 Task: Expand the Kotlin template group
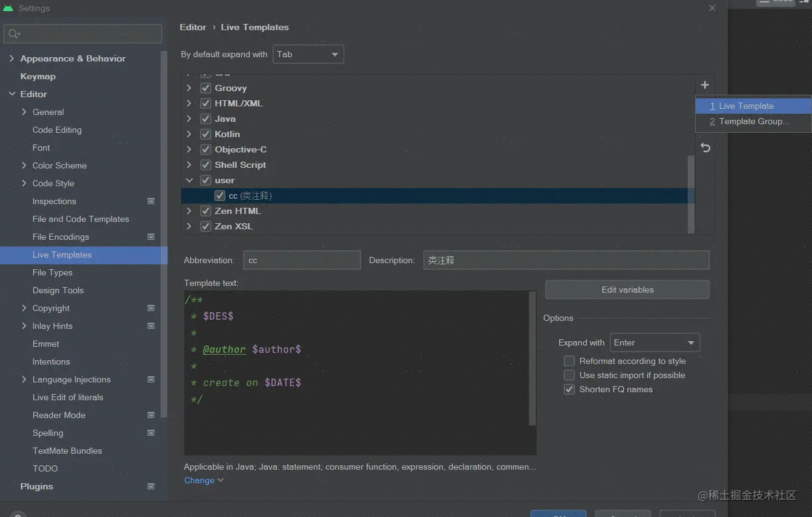[189, 134]
